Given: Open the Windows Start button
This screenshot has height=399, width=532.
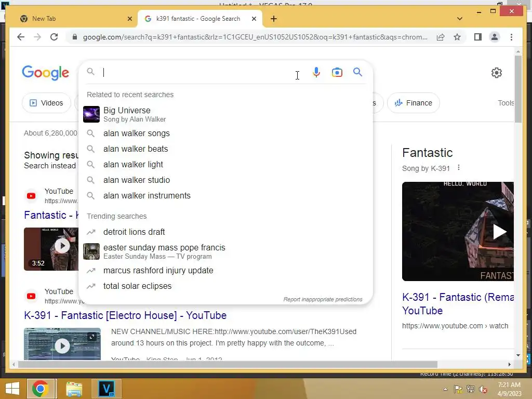Looking at the screenshot, I should coord(12,389).
